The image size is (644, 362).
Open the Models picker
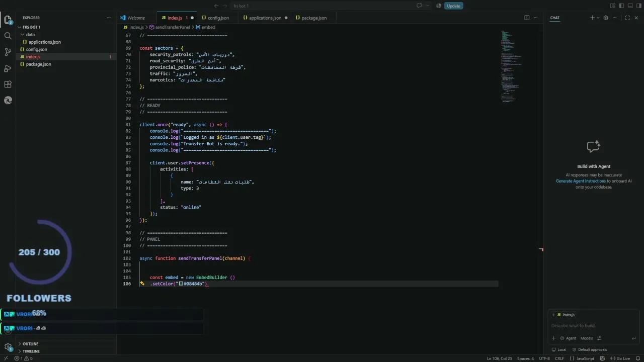point(587,338)
